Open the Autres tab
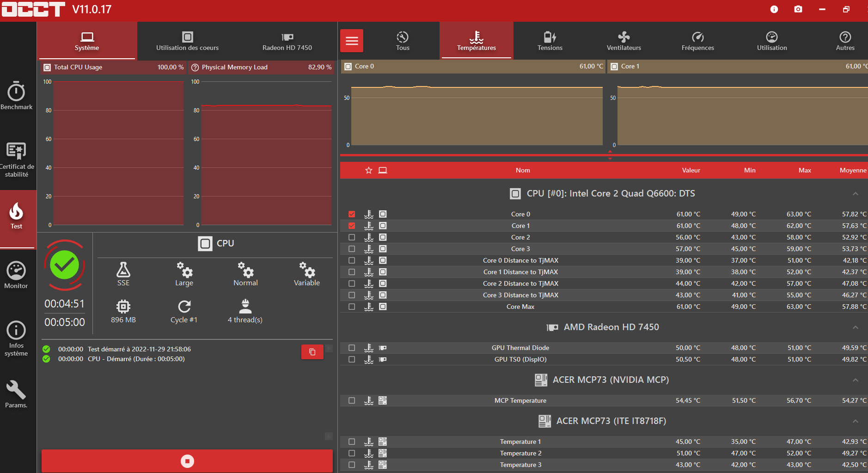The height and width of the screenshot is (473, 868). 845,41
